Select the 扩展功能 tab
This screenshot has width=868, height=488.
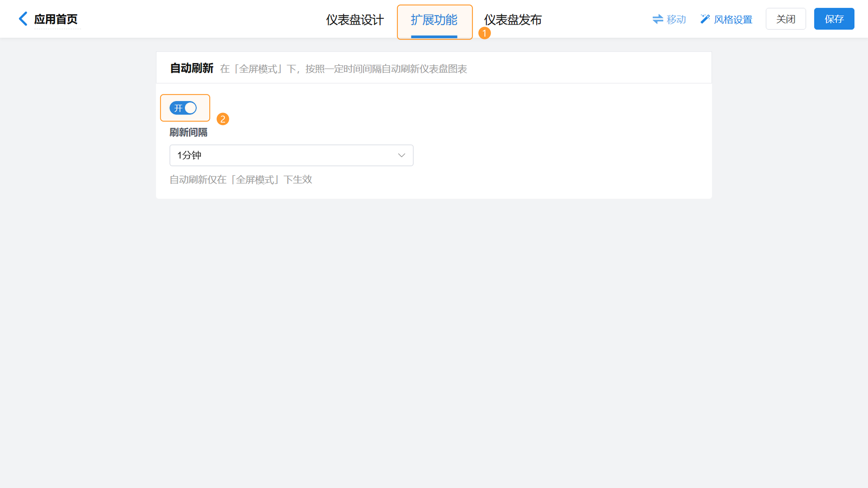pos(434,20)
